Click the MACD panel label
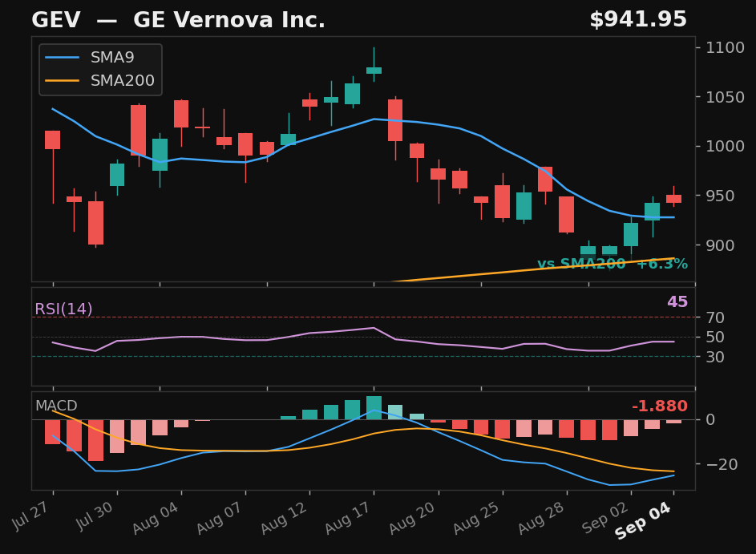The width and height of the screenshot is (756, 554). [x=56, y=406]
